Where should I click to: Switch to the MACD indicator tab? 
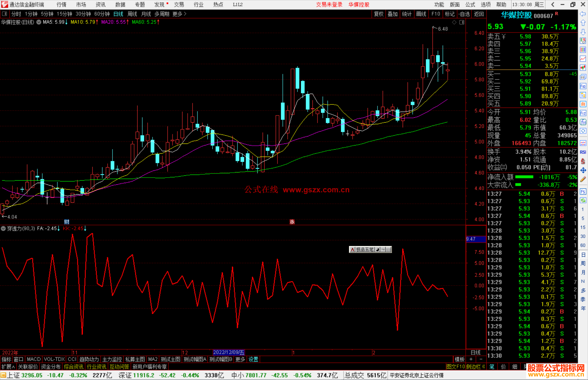click(x=34, y=359)
